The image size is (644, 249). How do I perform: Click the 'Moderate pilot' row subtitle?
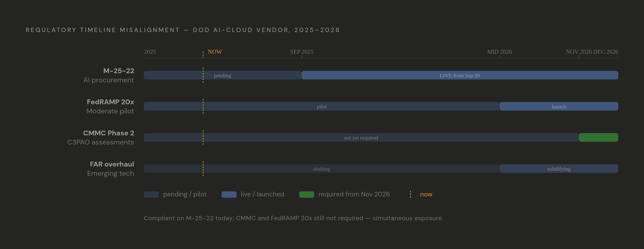[110, 111]
